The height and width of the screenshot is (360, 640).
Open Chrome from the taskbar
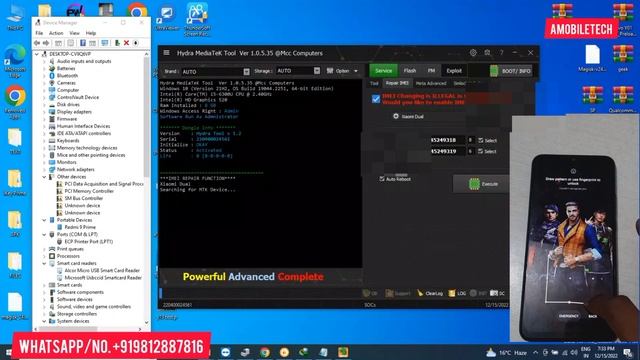pyautogui.click(x=265, y=352)
